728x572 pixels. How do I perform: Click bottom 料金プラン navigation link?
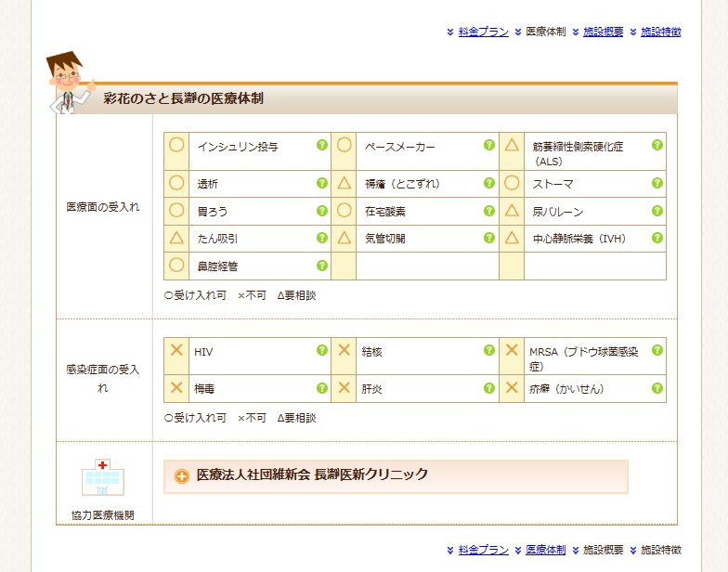point(484,550)
